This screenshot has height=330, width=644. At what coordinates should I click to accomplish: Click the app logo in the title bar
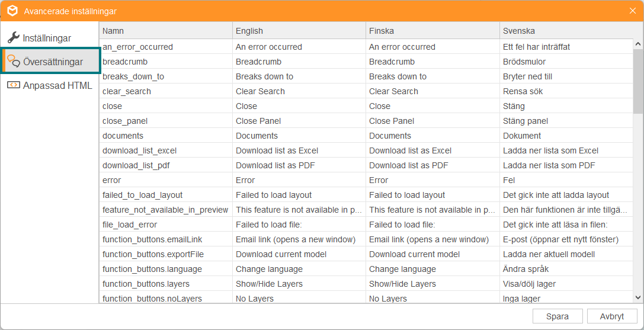pos(12,11)
